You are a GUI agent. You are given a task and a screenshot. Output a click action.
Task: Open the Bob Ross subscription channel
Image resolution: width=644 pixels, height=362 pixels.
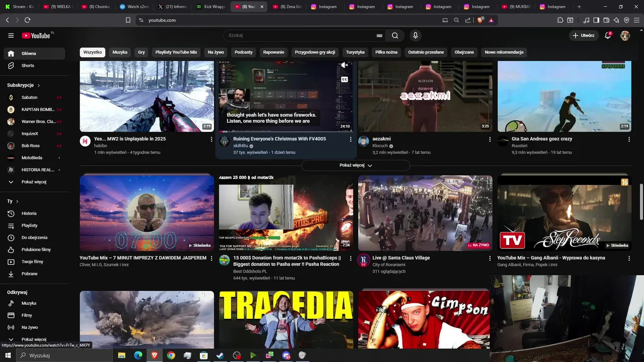tap(34, 146)
